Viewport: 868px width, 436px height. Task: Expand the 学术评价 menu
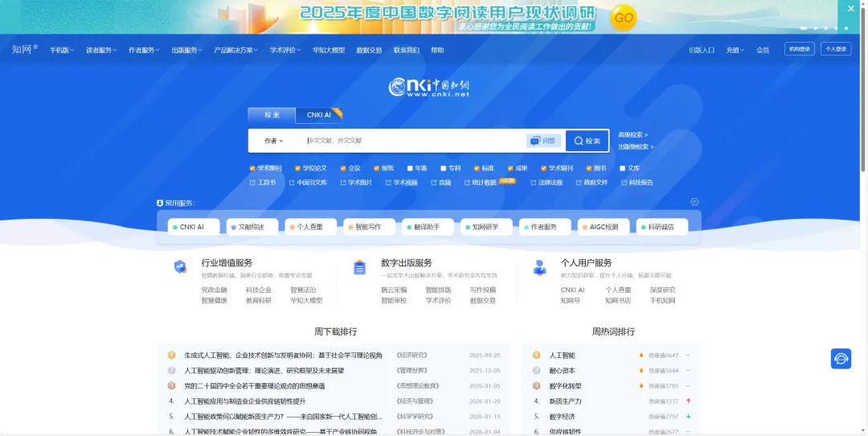(285, 50)
